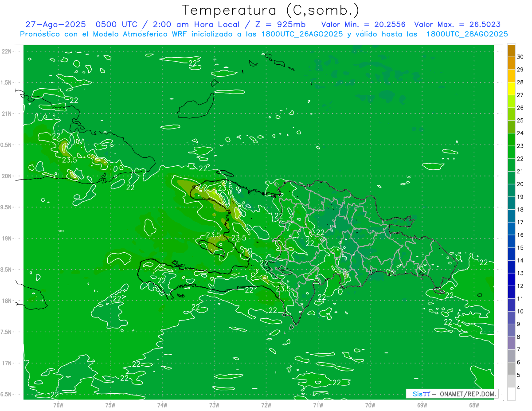The height and width of the screenshot is (411, 532).
Task: Click the yellow legend band between 27 and 28
Action: [x=511, y=89]
